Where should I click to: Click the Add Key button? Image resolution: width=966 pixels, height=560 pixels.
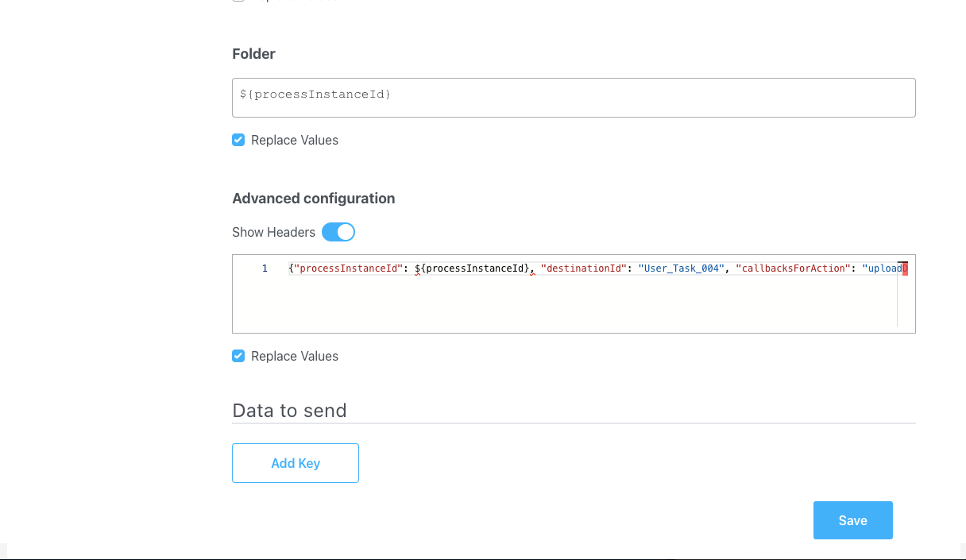(296, 463)
